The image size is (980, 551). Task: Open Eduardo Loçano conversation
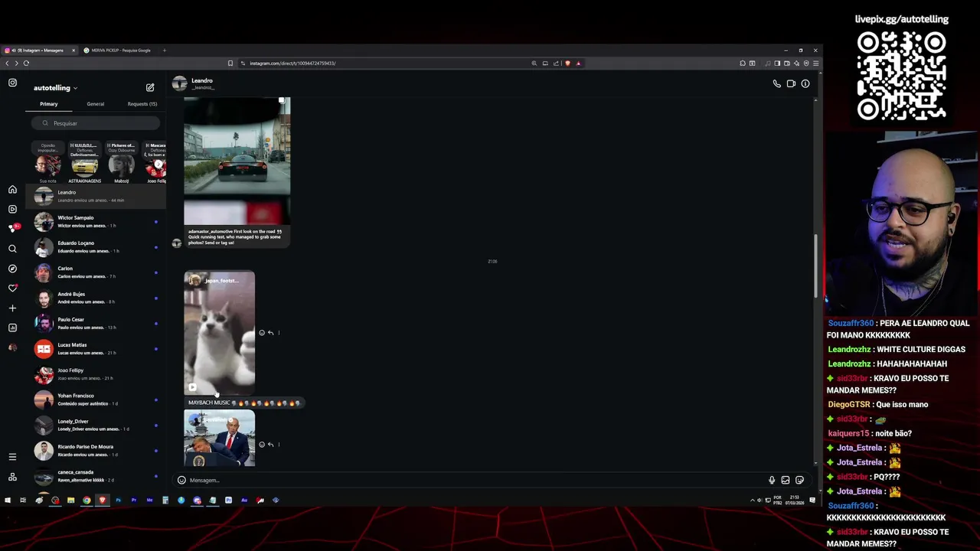(x=96, y=246)
